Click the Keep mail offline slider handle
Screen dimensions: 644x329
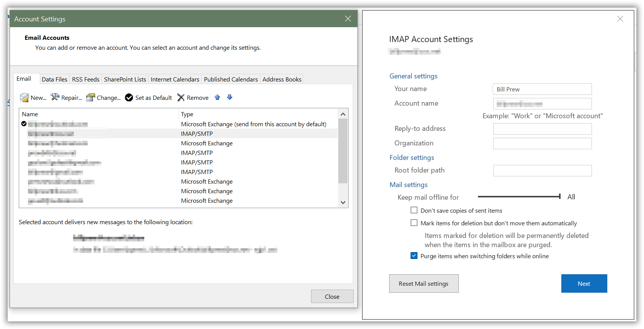pyautogui.click(x=560, y=197)
